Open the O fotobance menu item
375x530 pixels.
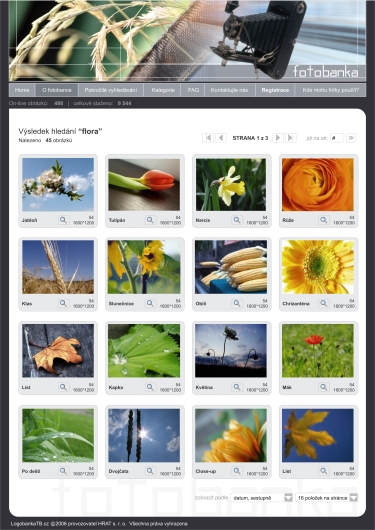coord(57,90)
